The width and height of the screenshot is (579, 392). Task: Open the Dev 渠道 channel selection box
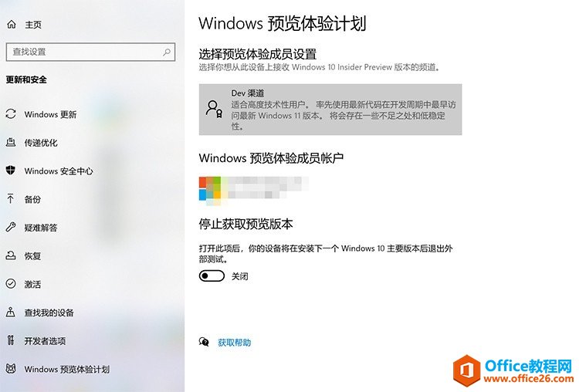click(x=330, y=110)
